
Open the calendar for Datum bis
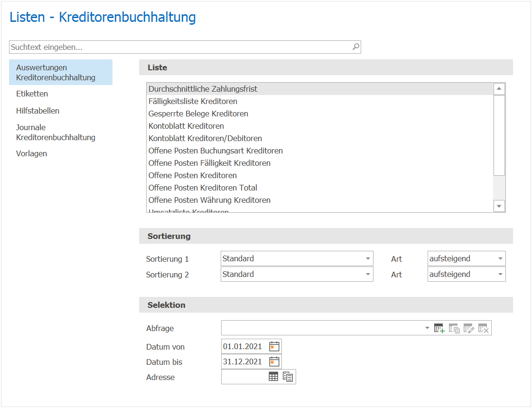tap(274, 361)
